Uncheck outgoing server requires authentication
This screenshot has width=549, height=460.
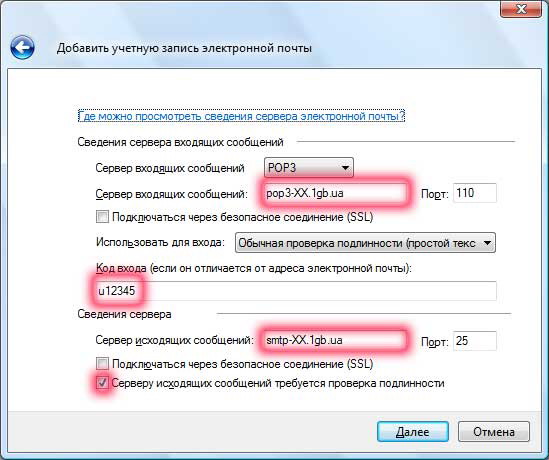pos(102,383)
